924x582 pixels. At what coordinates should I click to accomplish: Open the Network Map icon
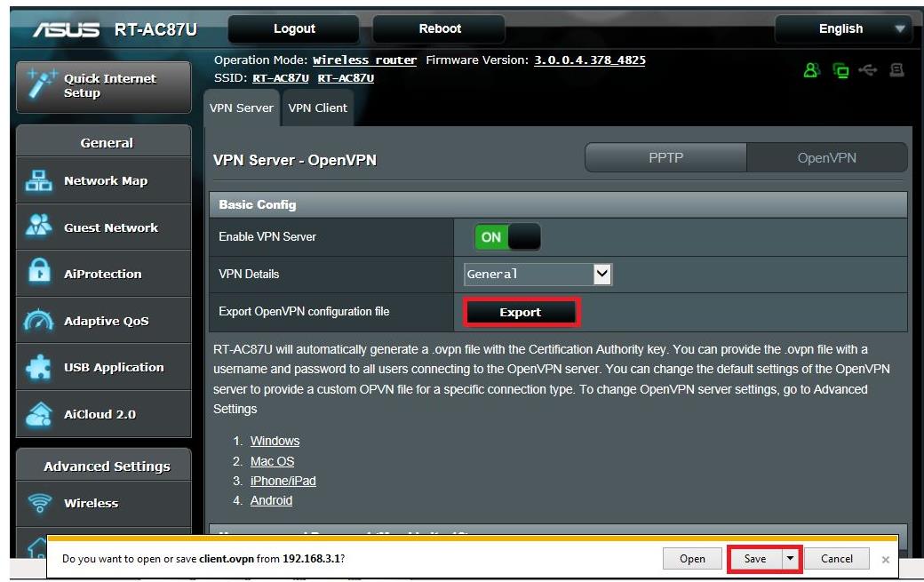pos(39,181)
